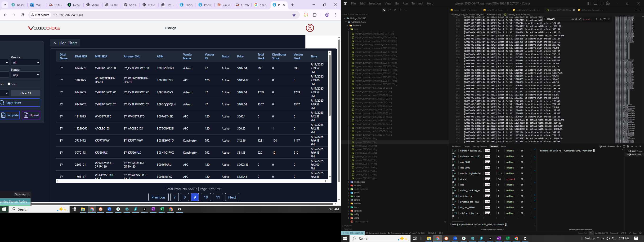Toggle replace mode chevron in find widget
Image resolution: width=644 pixels, height=242 pixels.
544,19
